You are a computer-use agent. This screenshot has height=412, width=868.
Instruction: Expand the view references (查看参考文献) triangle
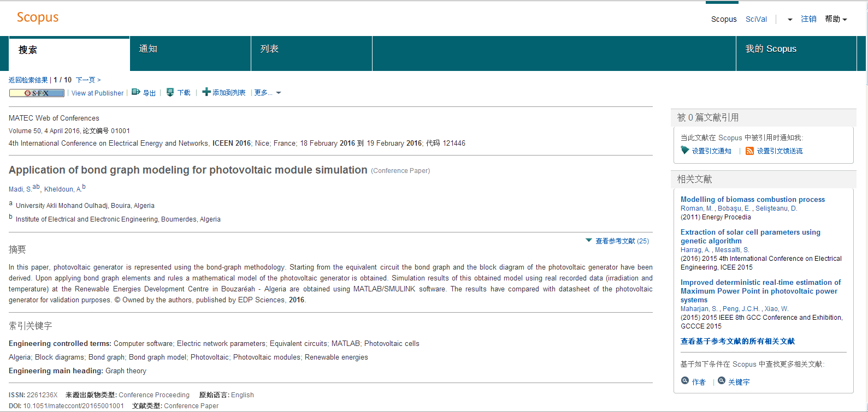[589, 240]
